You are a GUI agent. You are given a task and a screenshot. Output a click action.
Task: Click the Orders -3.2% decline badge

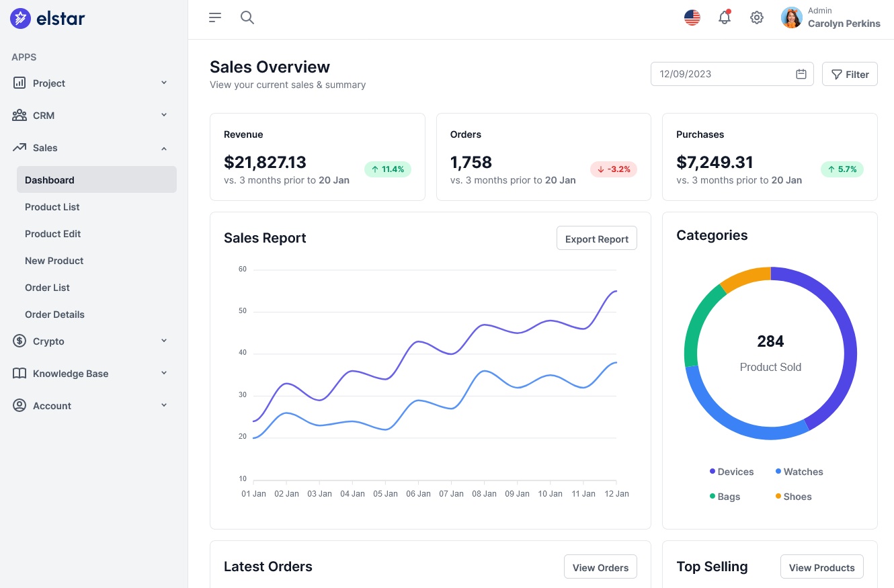click(x=614, y=169)
